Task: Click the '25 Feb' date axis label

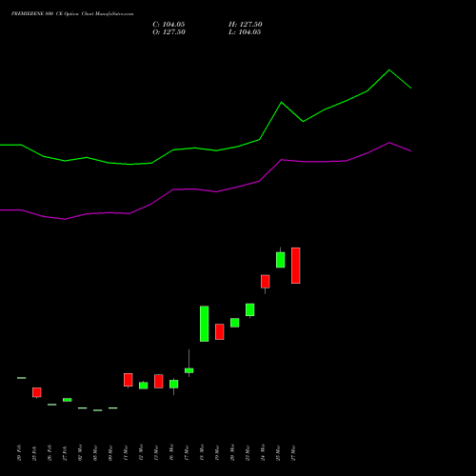Action: point(34,452)
